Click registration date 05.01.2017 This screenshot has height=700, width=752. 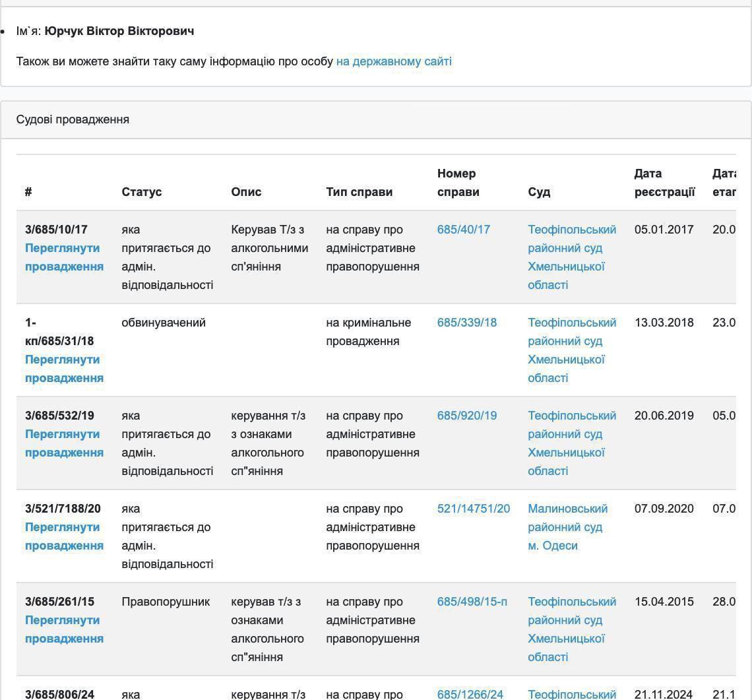pyautogui.click(x=664, y=230)
